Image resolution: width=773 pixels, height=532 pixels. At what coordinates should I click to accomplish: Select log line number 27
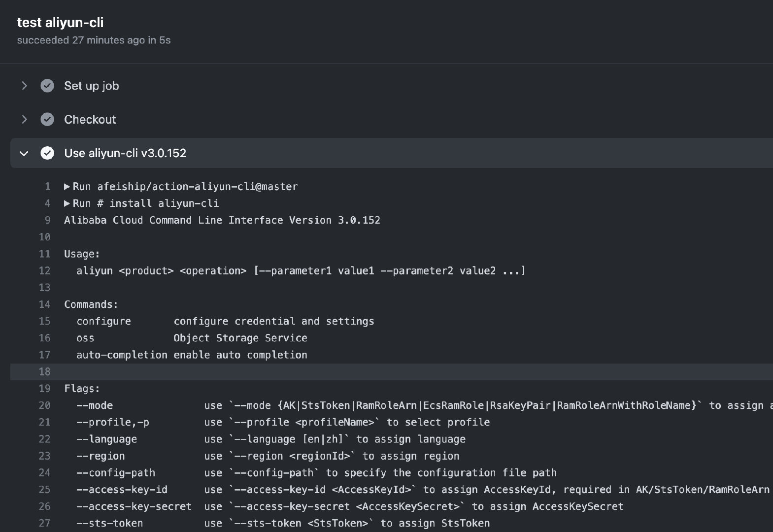45,523
